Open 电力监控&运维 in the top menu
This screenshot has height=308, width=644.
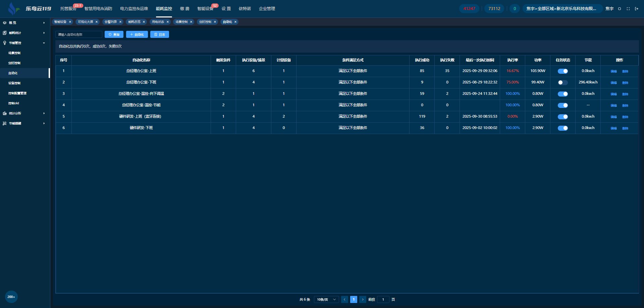tap(134, 9)
